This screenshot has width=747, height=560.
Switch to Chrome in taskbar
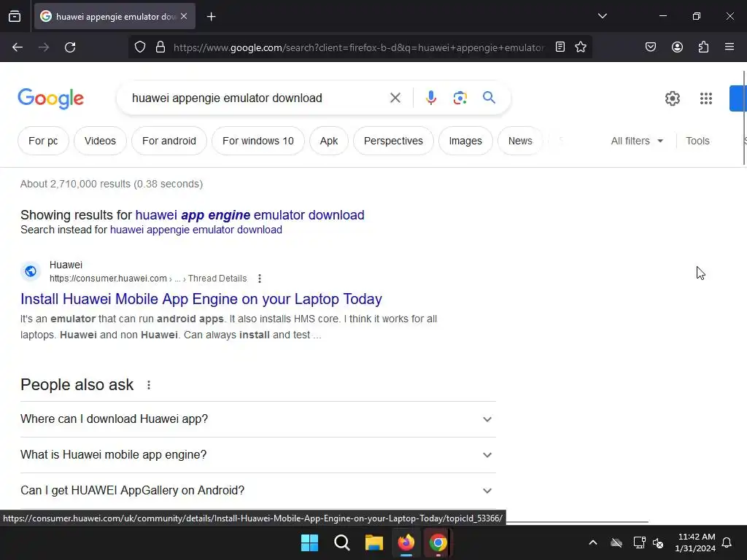coord(438,542)
